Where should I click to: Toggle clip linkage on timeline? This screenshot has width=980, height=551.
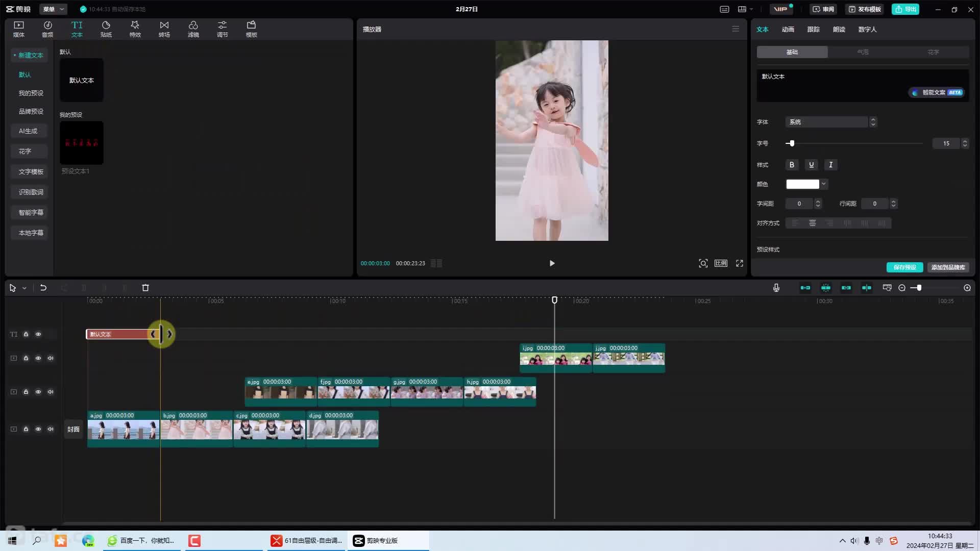click(846, 288)
